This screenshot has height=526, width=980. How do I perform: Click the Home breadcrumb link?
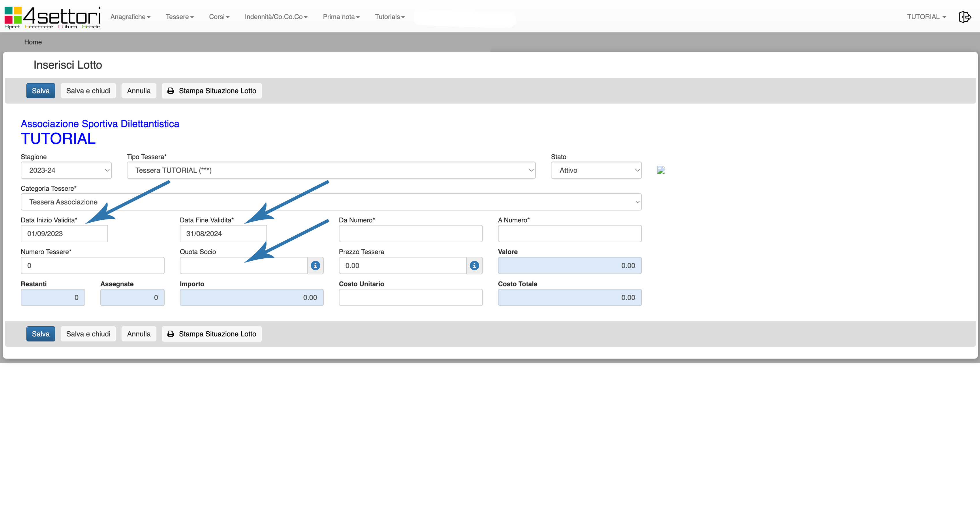[x=33, y=42]
